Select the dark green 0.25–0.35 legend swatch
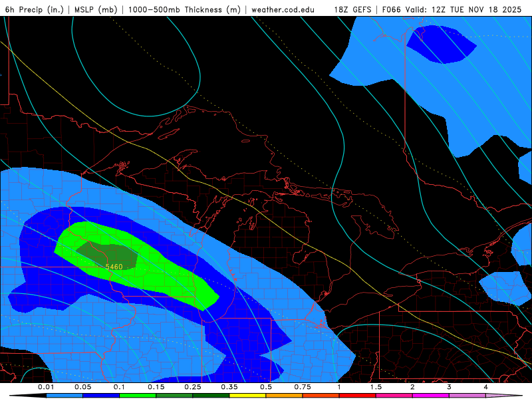The height and width of the screenshot is (399, 532). point(211,396)
